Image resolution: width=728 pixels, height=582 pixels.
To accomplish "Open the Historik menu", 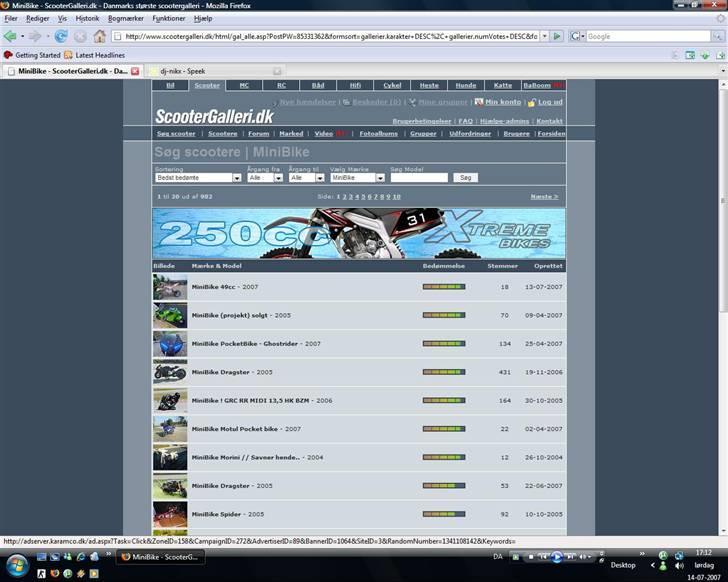I will [87, 19].
